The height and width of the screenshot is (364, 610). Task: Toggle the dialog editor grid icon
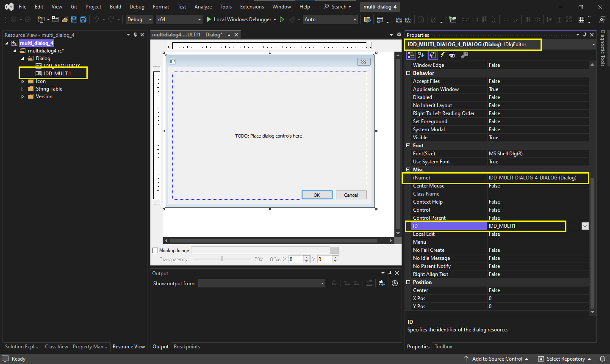pyautogui.click(x=582, y=19)
